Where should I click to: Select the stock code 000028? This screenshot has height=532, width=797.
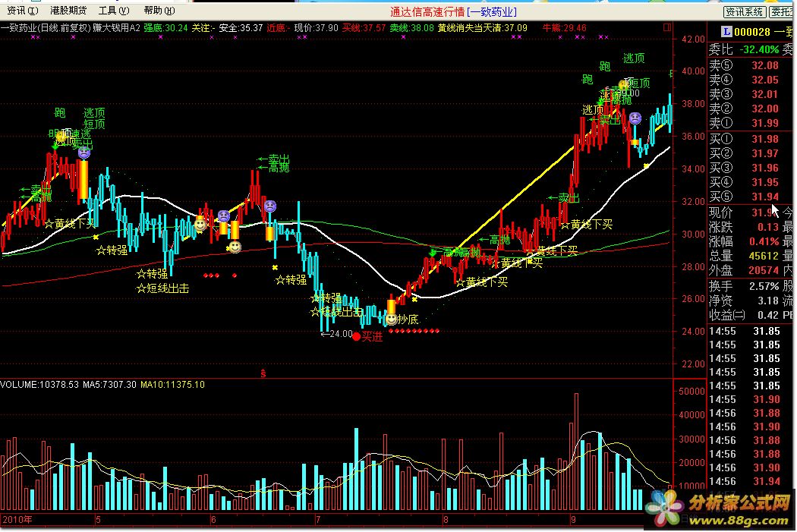pyautogui.click(x=752, y=32)
